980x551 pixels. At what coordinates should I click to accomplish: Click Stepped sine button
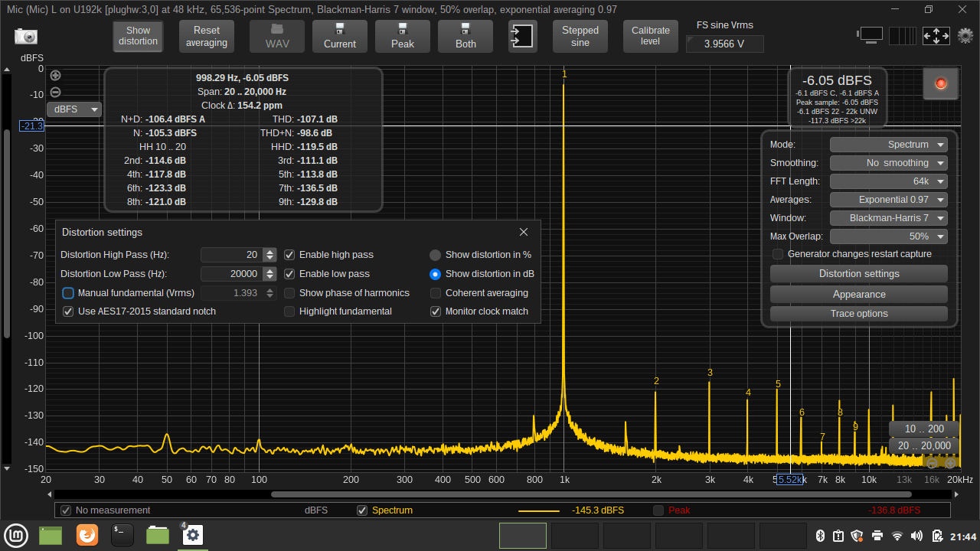580,36
